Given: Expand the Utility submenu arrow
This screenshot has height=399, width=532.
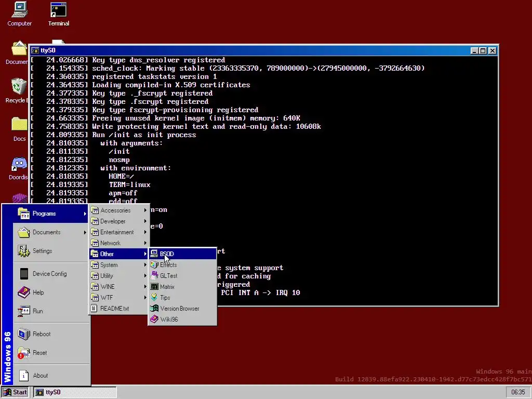Looking at the screenshot, I should point(145,275).
